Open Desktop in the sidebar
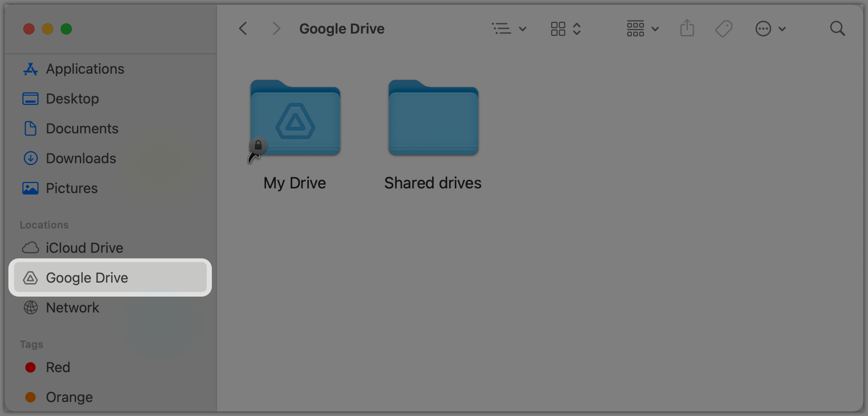 click(110, 99)
